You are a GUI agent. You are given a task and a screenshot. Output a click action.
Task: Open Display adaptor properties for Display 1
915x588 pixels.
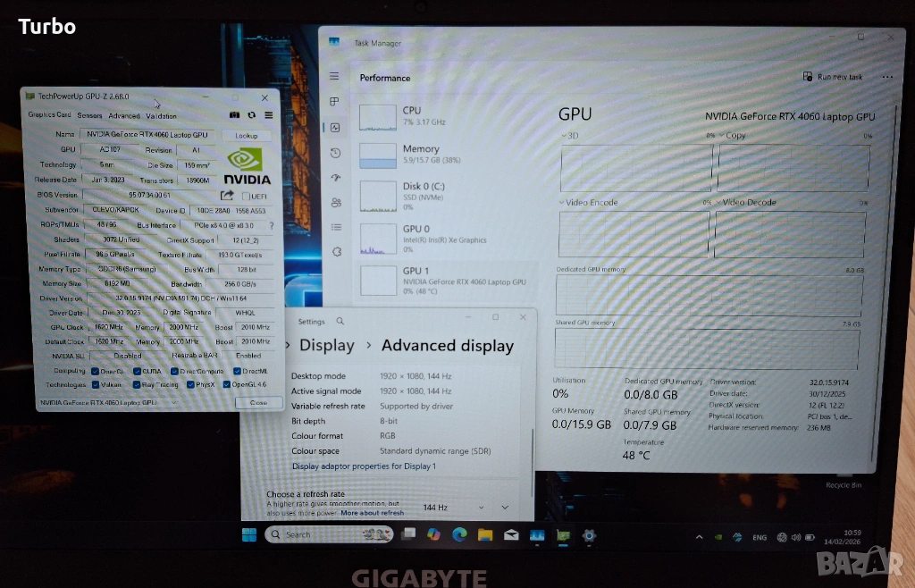pos(364,466)
